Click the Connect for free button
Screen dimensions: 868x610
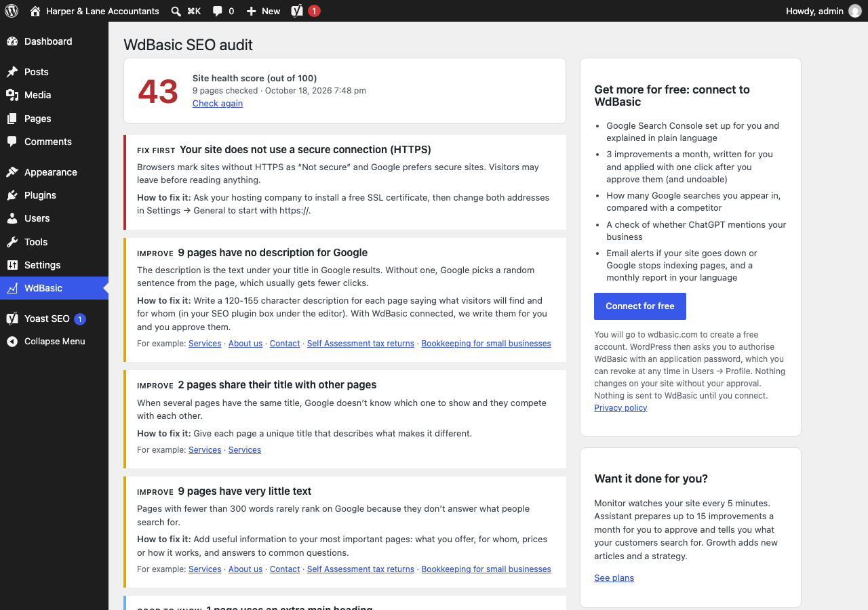coord(640,306)
